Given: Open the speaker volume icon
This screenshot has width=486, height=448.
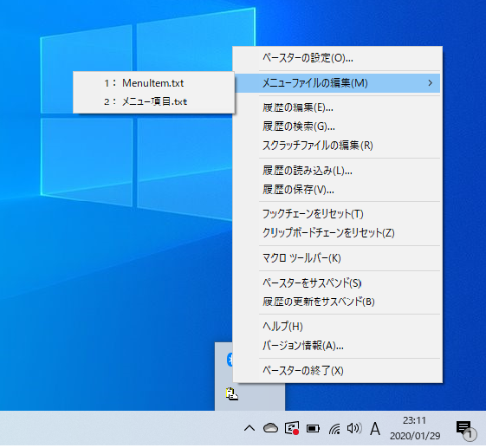Looking at the screenshot, I should click(354, 428).
